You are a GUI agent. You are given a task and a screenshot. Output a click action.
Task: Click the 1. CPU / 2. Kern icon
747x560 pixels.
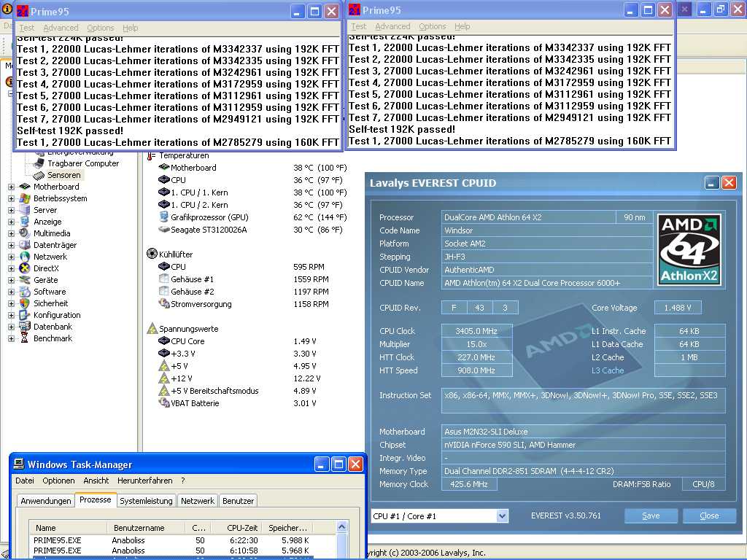164,205
